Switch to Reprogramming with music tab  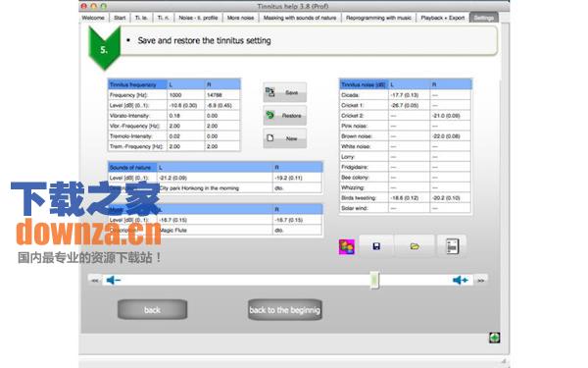point(378,18)
